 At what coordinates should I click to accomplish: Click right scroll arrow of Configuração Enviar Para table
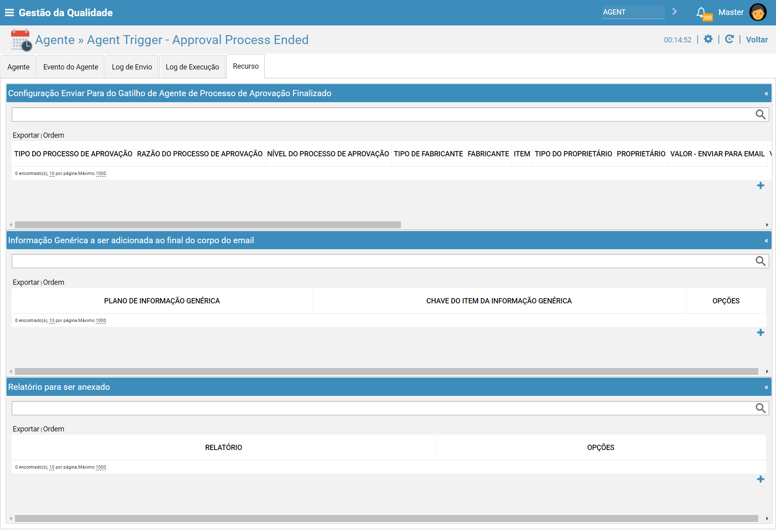[x=767, y=225]
